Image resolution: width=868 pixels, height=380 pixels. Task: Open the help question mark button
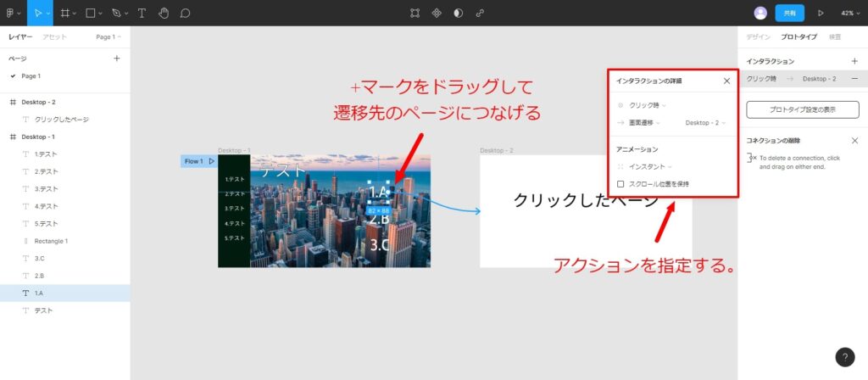[x=844, y=357]
